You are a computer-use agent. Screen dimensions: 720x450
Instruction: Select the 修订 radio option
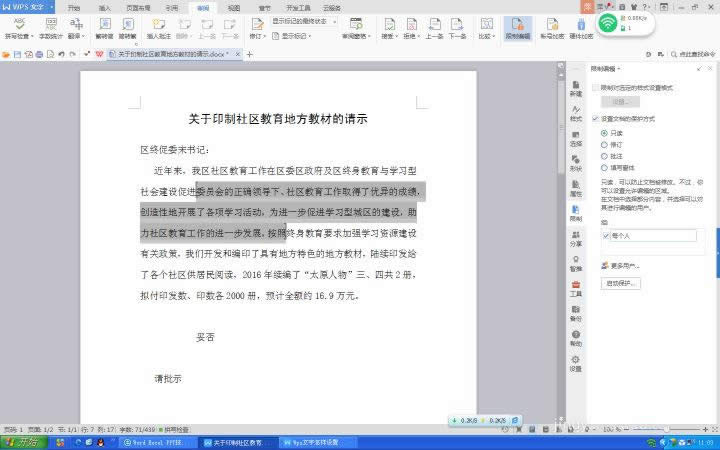click(x=604, y=144)
